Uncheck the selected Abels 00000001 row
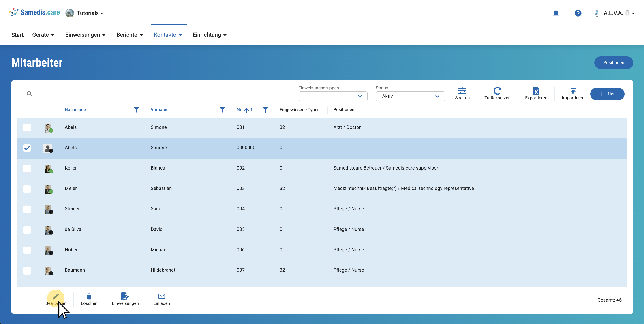 [27, 148]
